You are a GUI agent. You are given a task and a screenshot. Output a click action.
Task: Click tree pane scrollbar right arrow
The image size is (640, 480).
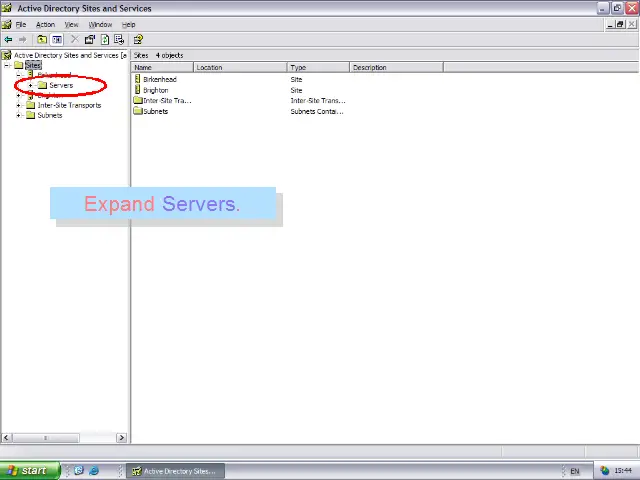click(121, 438)
